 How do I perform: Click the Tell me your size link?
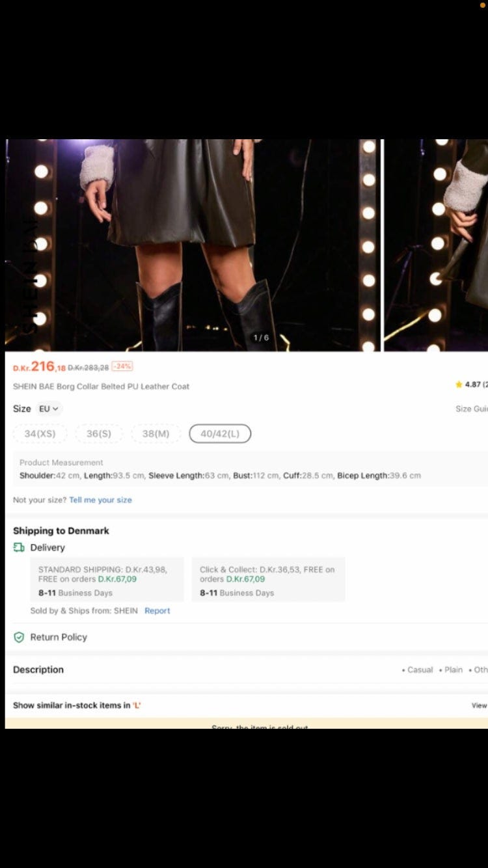tap(100, 500)
